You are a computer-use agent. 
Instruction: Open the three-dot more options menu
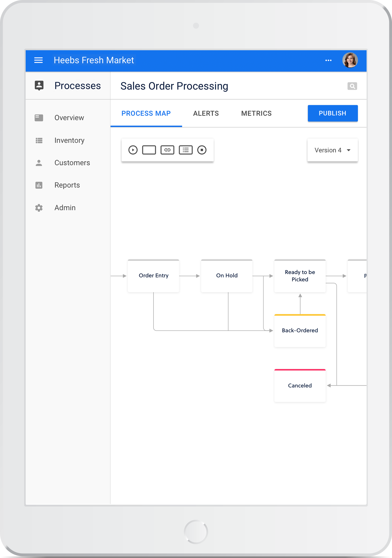pos(328,60)
